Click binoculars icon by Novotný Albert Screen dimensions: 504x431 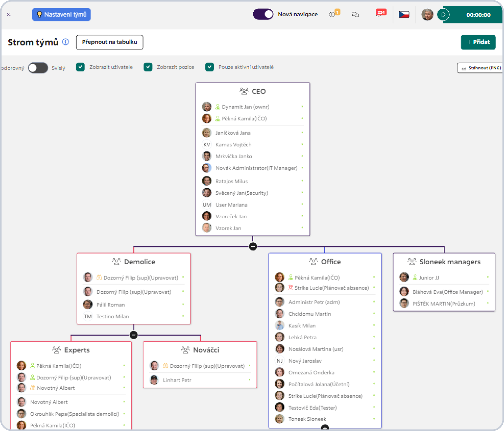pos(33,388)
